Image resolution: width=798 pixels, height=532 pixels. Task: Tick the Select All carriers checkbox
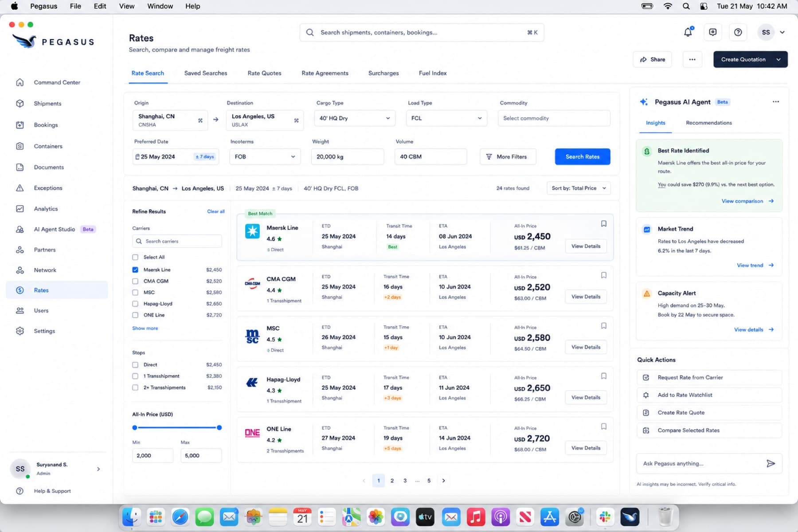click(x=135, y=257)
